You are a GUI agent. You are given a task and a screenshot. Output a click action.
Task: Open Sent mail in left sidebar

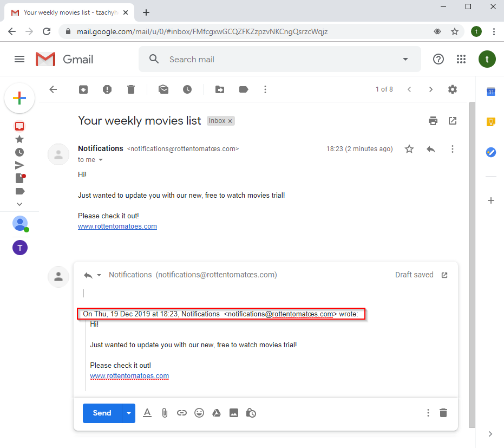(x=19, y=165)
